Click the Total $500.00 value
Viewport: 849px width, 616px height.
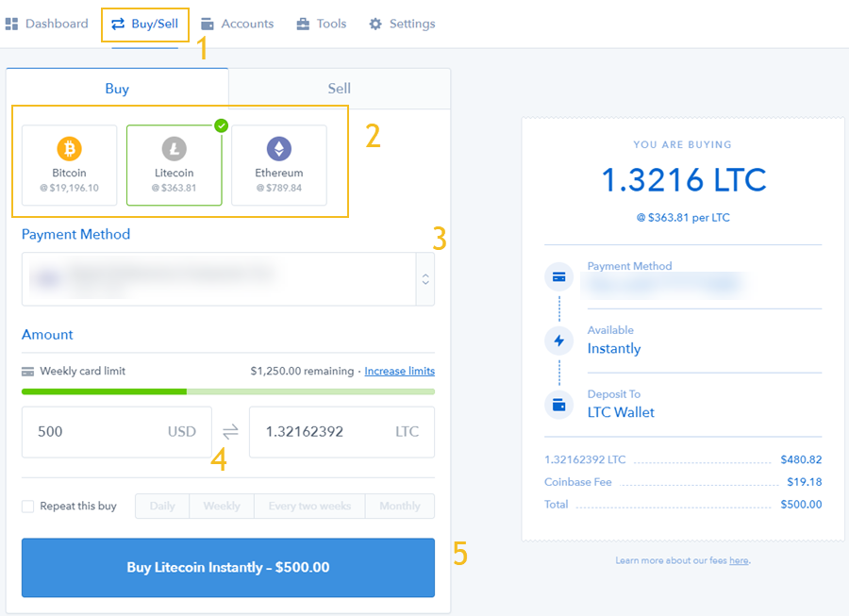tap(801, 505)
